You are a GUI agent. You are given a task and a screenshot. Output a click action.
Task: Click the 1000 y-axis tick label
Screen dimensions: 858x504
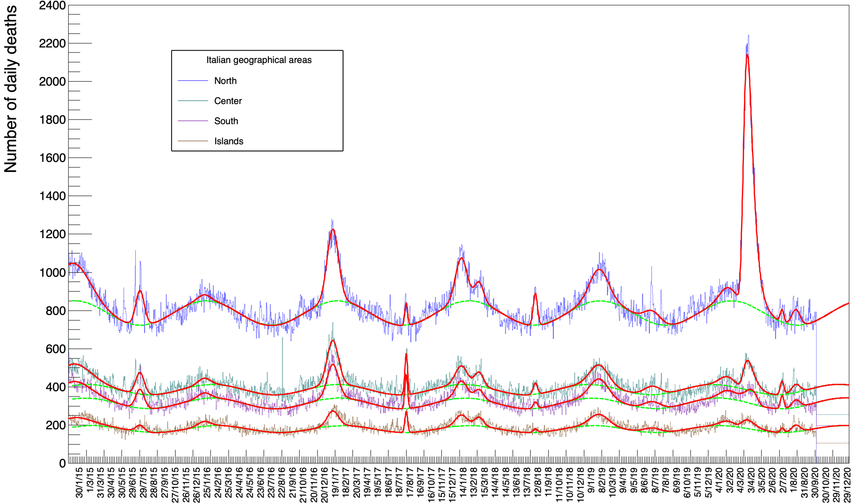52,273
